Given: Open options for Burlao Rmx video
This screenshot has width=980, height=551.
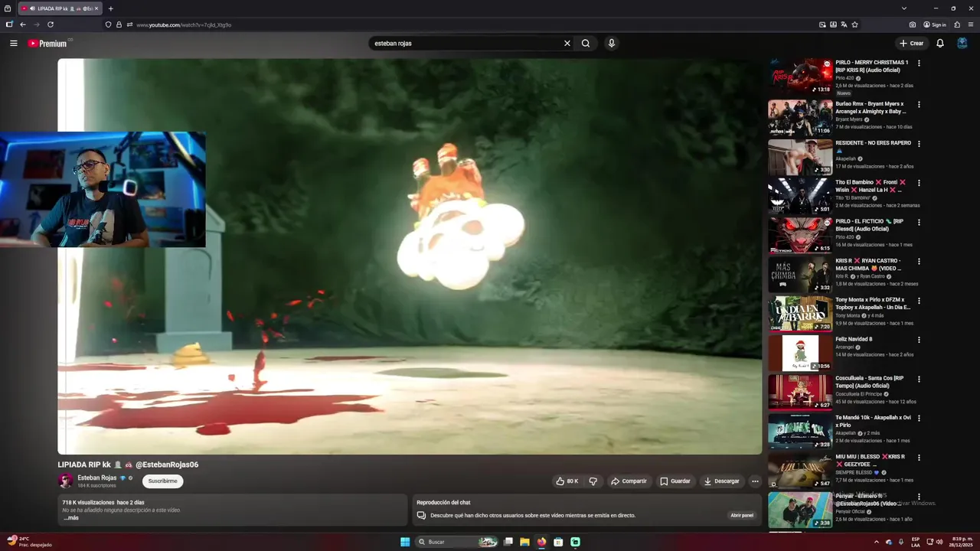Looking at the screenshot, I should click(x=919, y=105).
